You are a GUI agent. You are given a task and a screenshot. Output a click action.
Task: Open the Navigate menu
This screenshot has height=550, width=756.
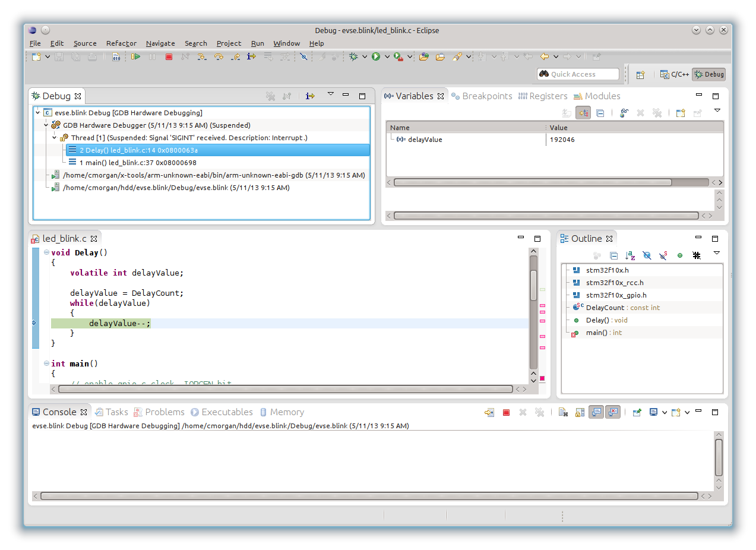click(160, 43)
